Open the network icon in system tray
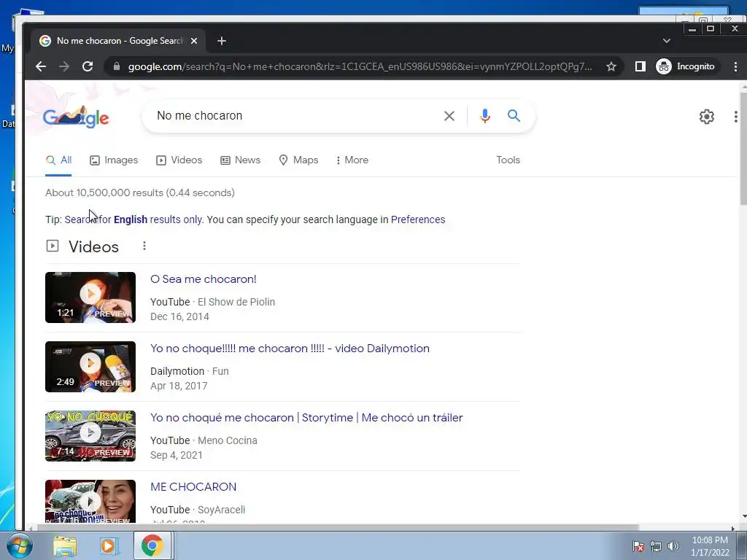The width and height of the screenshot is (747, 560). pyautogui.click(x=656, y=546)
